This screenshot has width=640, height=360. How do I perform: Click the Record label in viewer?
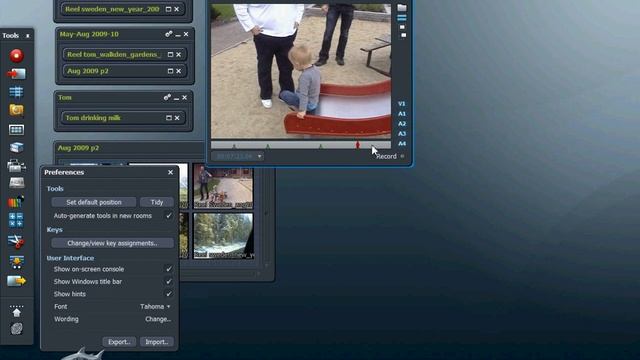pyautogui.click(x=387, y=156)
